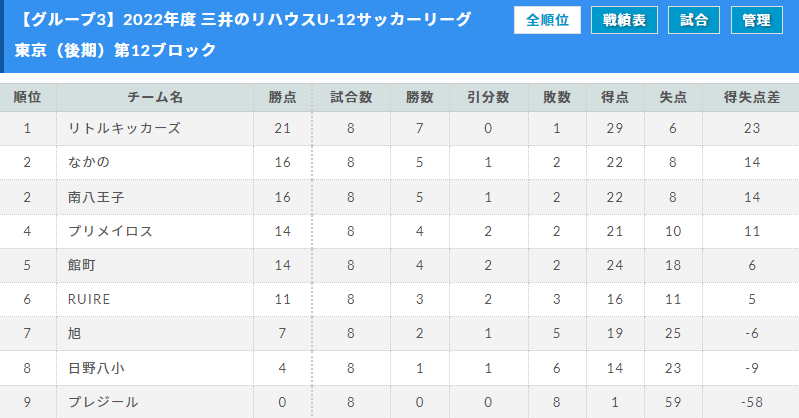Image resolution: width=799 pixels, height=418 pixels.
Task: Select team RUIRE in the table
Action: [89, 299]
